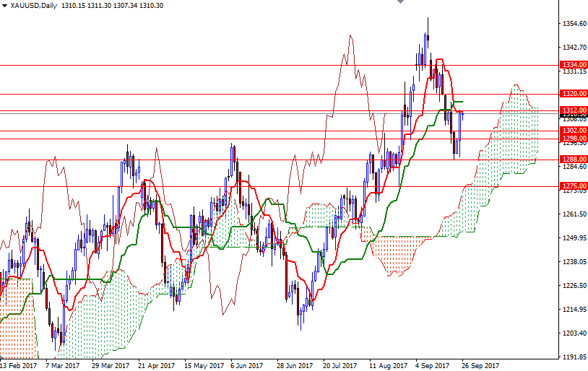
Task: Select the red 1334.00 price level label
Action: 574,64
